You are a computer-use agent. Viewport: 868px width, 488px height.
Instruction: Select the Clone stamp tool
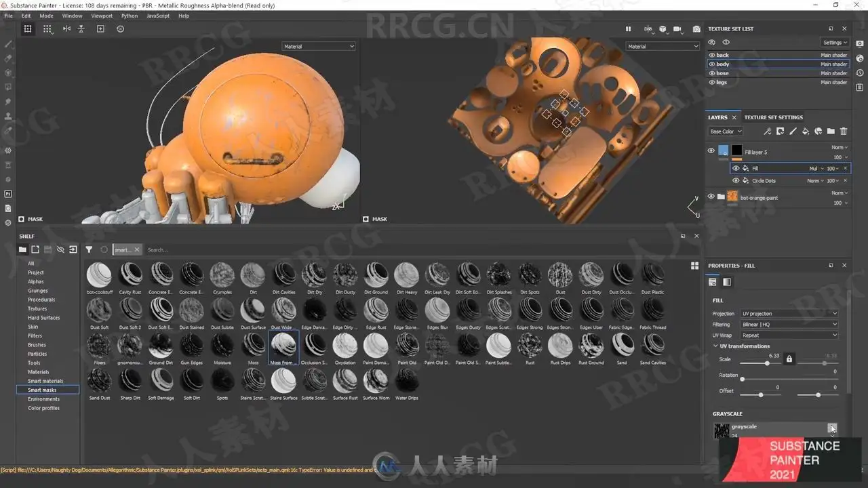click(x=8, y=116)
